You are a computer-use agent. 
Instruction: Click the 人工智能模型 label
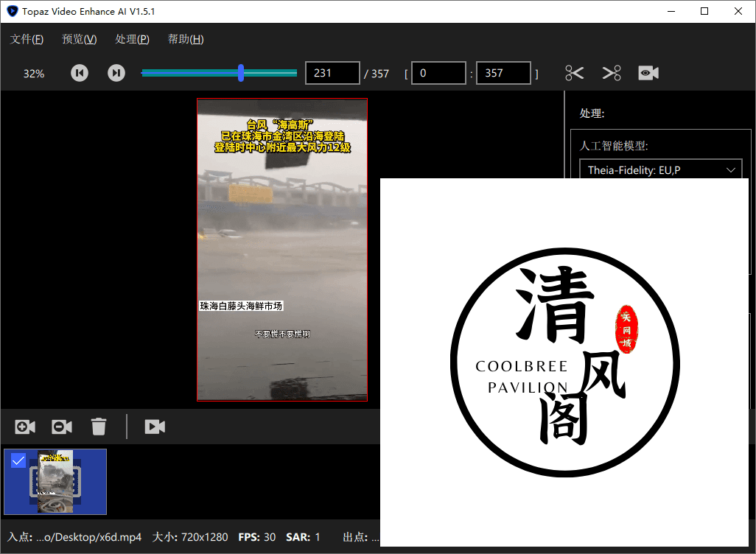(x=614, y=146)
